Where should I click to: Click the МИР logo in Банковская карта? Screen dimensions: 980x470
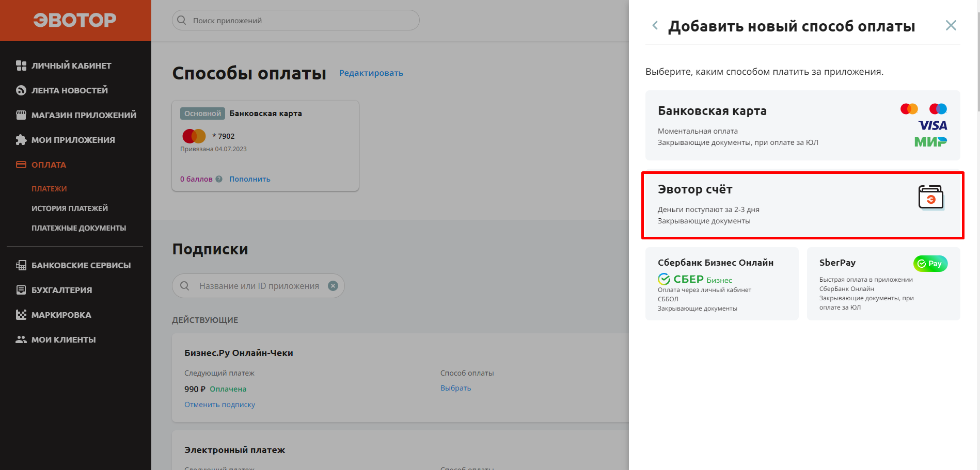(x=931, y=142)
